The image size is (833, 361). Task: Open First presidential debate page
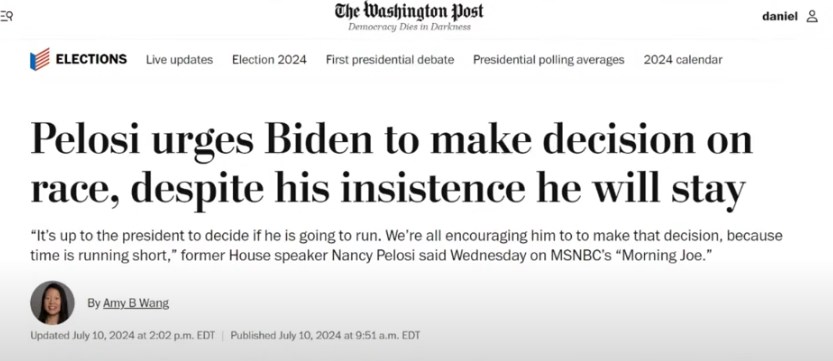point(390,59)
